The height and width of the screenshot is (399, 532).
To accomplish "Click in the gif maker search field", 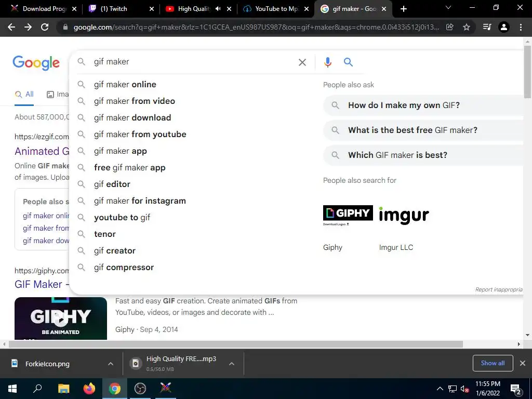I will [193, 62].
